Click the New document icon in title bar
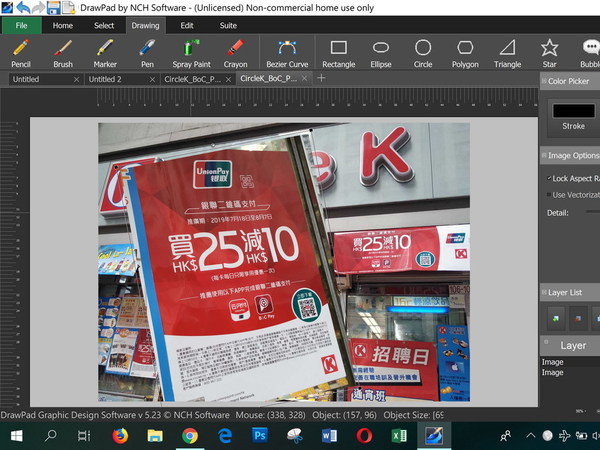This screenshot has width=600, height=450. click(68, 7)
